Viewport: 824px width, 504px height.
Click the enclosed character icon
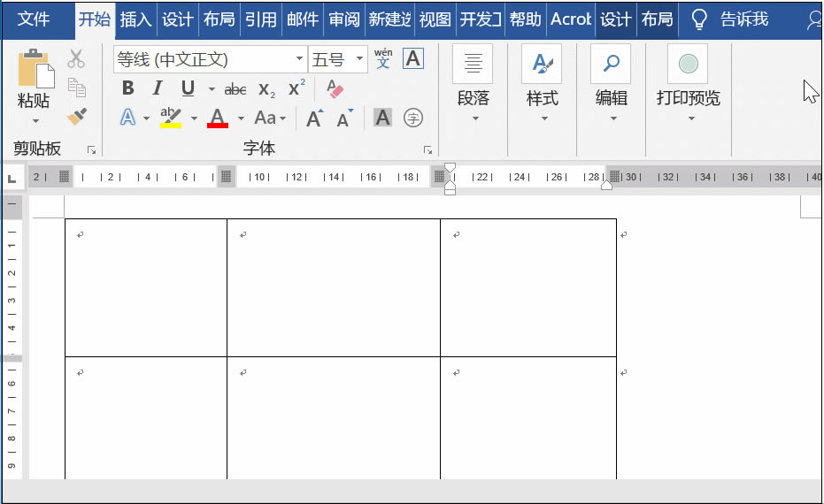pos(413,118)
